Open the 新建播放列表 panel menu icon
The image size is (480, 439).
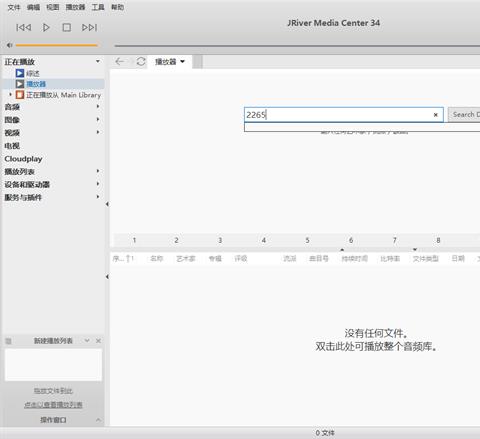coord(8,341)
